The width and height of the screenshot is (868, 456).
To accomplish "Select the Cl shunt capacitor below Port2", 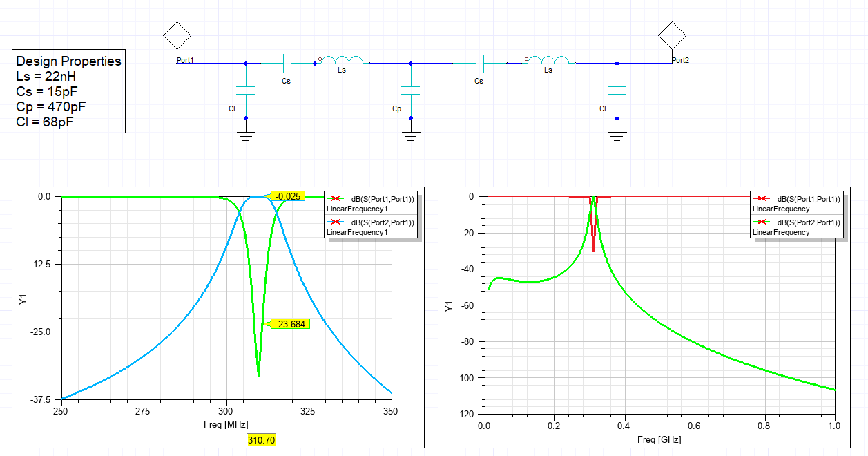I will (617, 91).
